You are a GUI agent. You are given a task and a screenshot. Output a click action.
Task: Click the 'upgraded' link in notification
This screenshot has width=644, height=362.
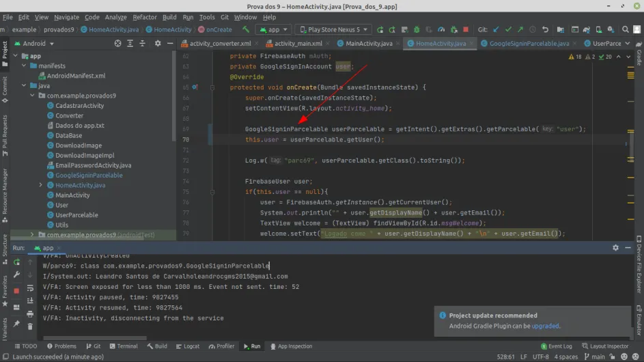[546, 326]
